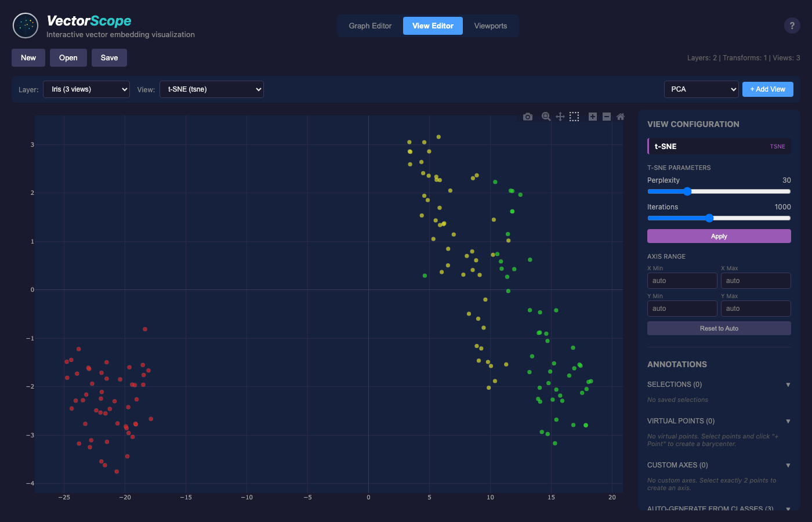Download plot as PNG with camera icon
Image resolution: width=812 pixels, height=522 pixels.
tap(527, 117)
